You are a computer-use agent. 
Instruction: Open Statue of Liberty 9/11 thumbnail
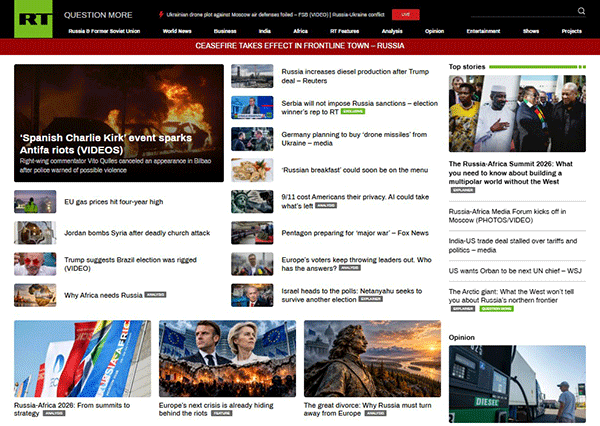(x=252, y=201)
